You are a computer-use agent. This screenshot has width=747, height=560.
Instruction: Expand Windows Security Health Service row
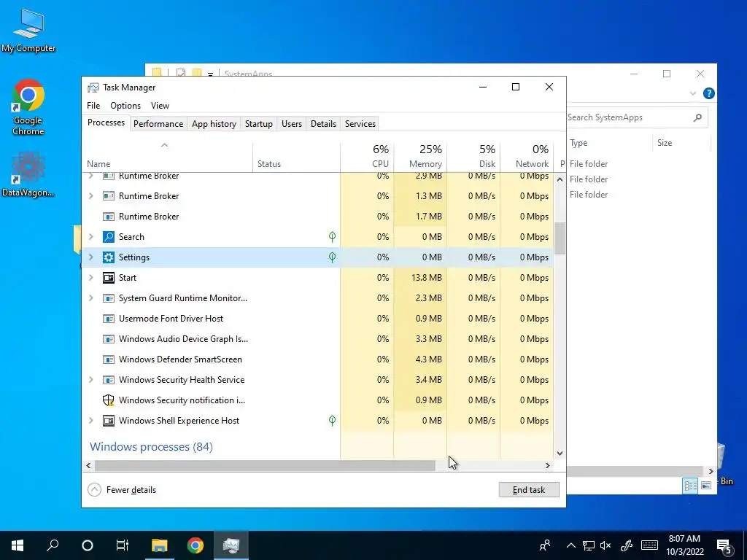[91, 379]
